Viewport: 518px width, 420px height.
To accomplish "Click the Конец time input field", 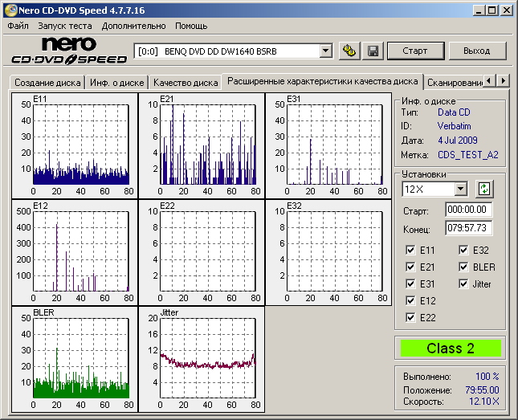I will click(x=468, y=227).
